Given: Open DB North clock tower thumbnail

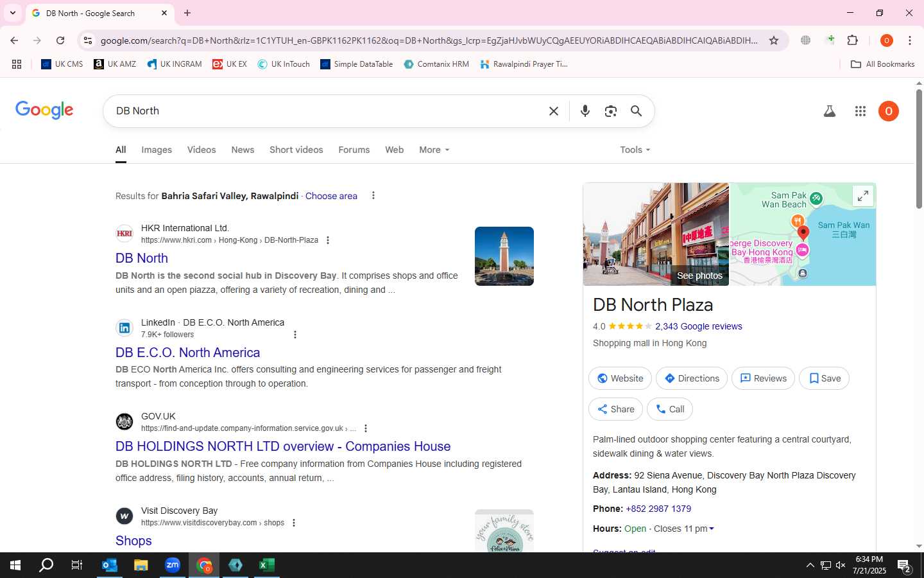Looking at the screenshot, I should click(x=504, y=256).
